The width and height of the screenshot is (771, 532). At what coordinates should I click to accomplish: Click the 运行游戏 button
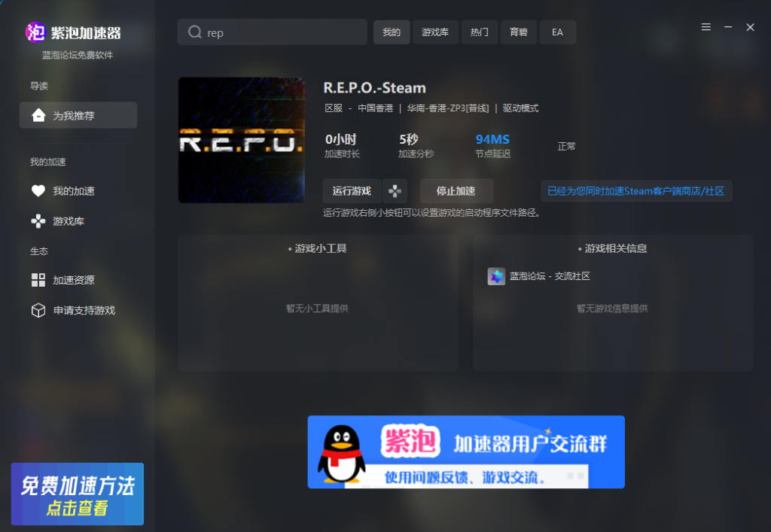click(x=352, y=191)
